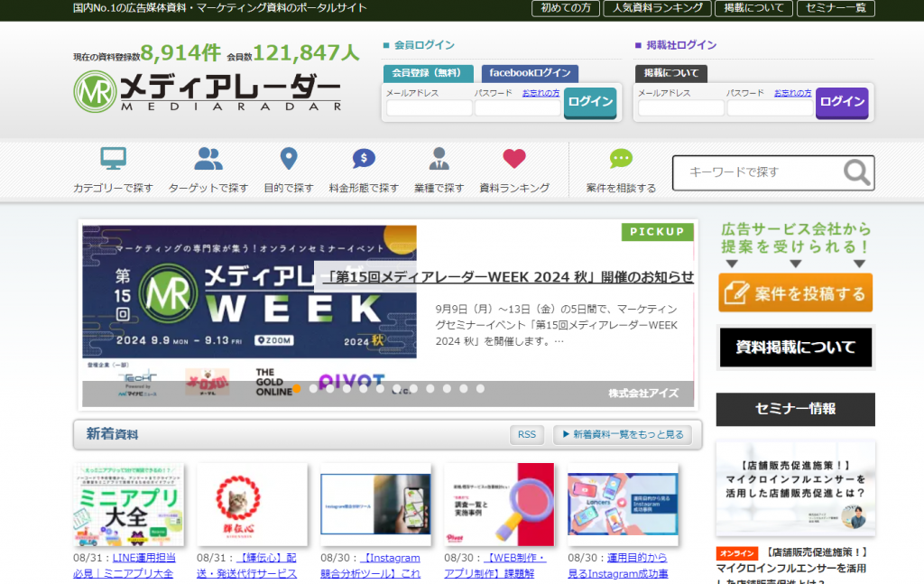Click the document ranking heart icon
The image size is (924, 584).
click(514, 160)
